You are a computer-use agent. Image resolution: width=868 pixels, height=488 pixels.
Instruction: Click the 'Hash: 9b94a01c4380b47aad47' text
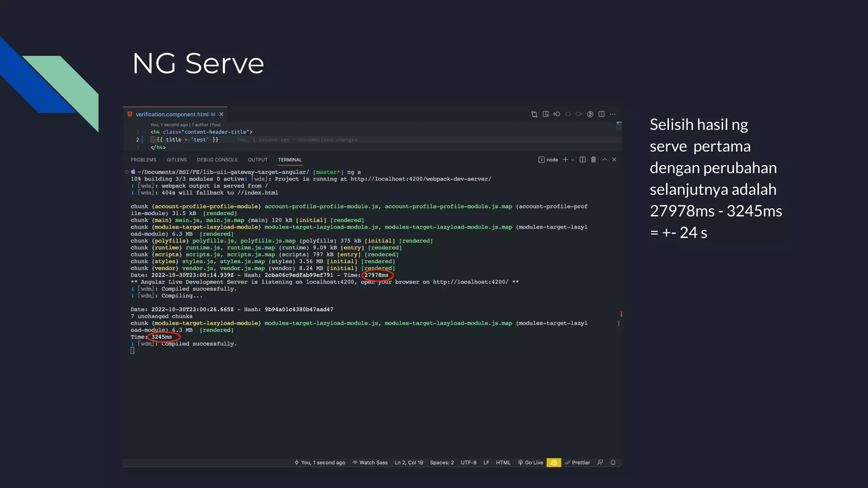click(x=289, y=310)
